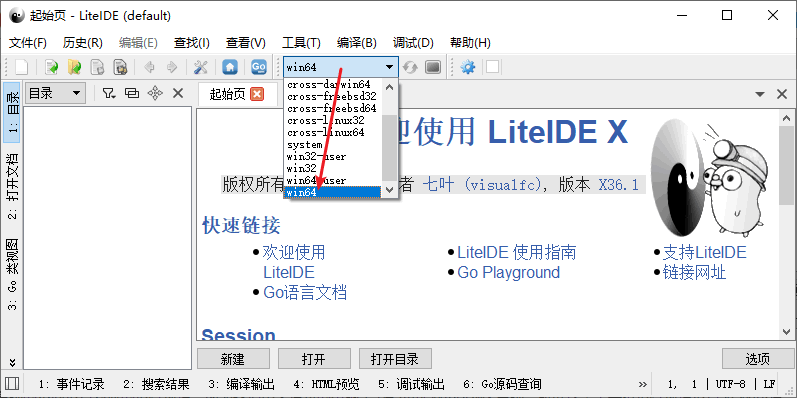Click the 打开 button
This screenshot has width=797, height=398.
click(314, 359)
